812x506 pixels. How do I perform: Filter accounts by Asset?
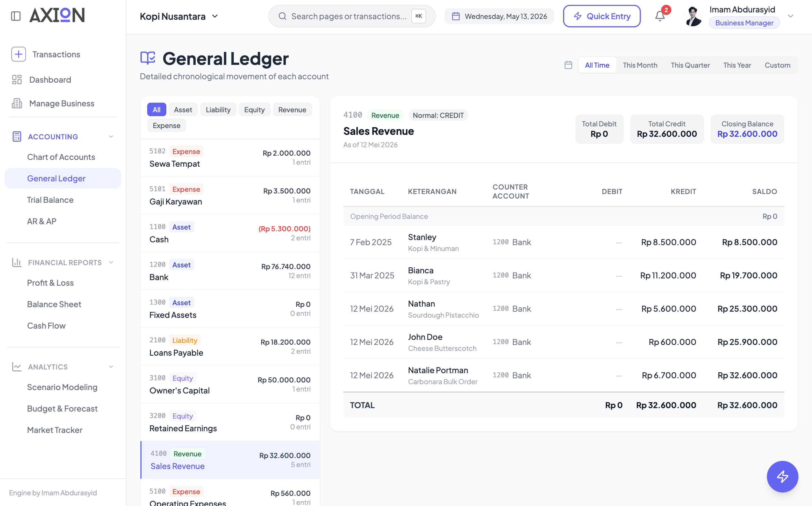click(x=183, y=110)
